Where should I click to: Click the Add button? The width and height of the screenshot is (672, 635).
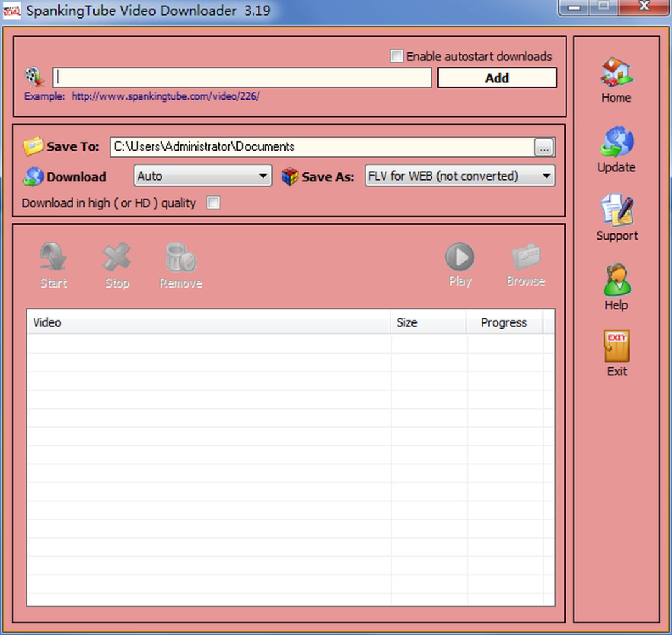496,77
